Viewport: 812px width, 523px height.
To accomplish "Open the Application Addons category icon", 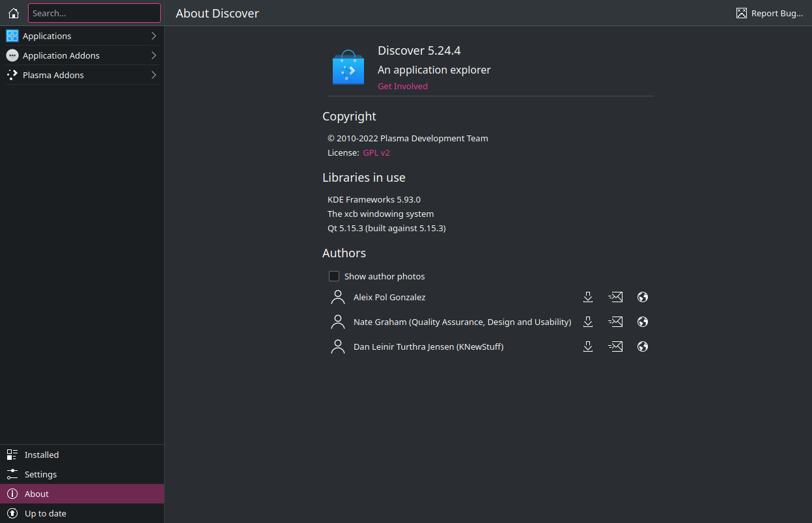I will click(x=12, y=55).
